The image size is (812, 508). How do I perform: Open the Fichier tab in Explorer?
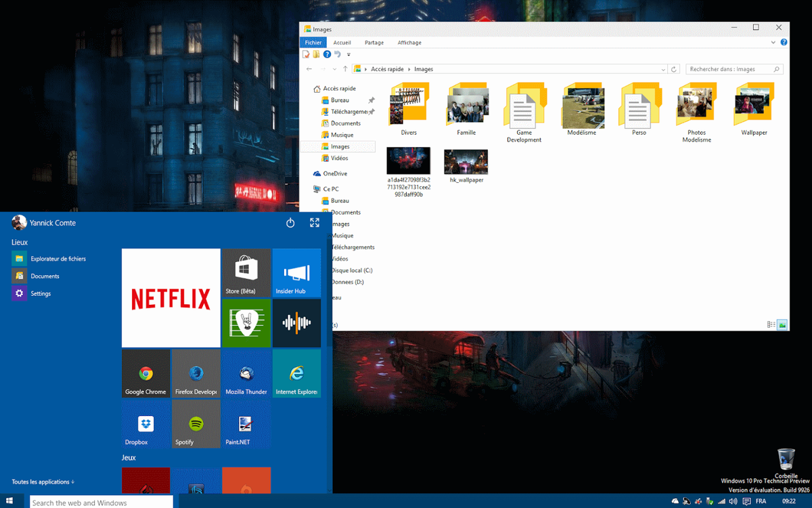(x=313, y=42)
